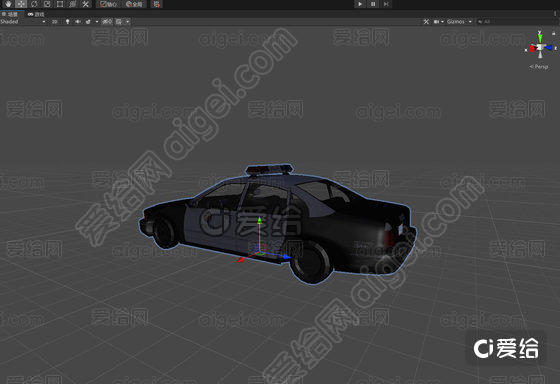Open scene camera settings dropdown
This screenshot has width=560, height=384.
[438, 22]
